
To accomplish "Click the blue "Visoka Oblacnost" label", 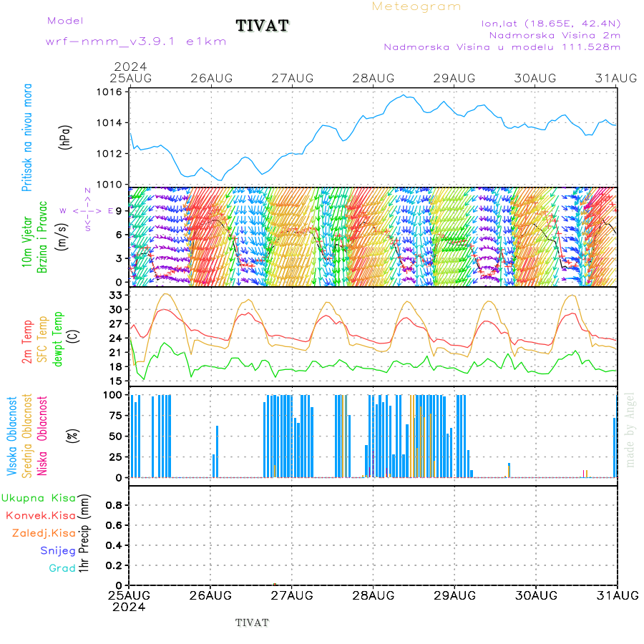I will (11, 436).
